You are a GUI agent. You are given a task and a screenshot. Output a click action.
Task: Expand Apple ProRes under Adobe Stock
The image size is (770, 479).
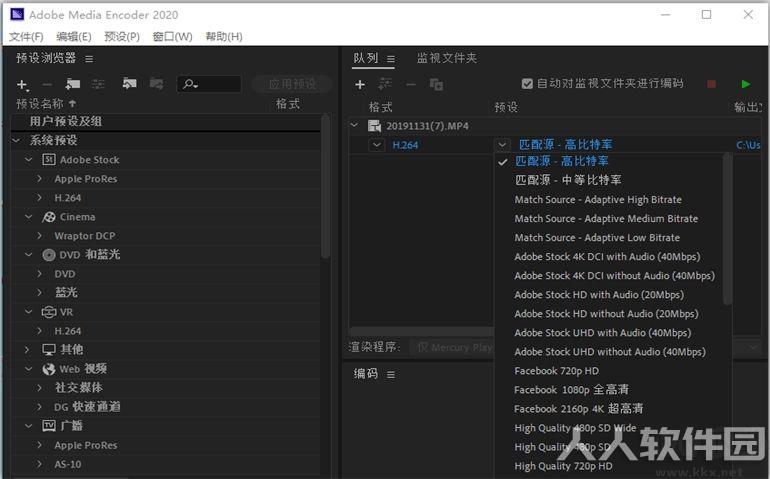pyautogui.click(x=40, y=179)
